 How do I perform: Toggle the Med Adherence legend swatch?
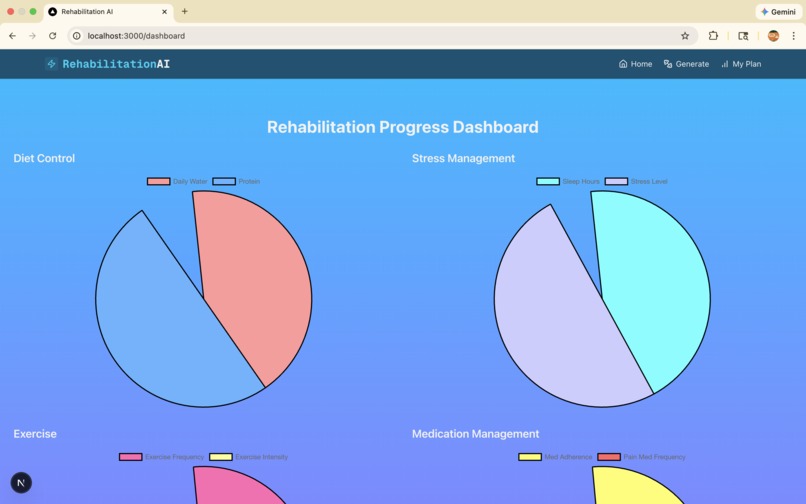click(x=530, y=457)
